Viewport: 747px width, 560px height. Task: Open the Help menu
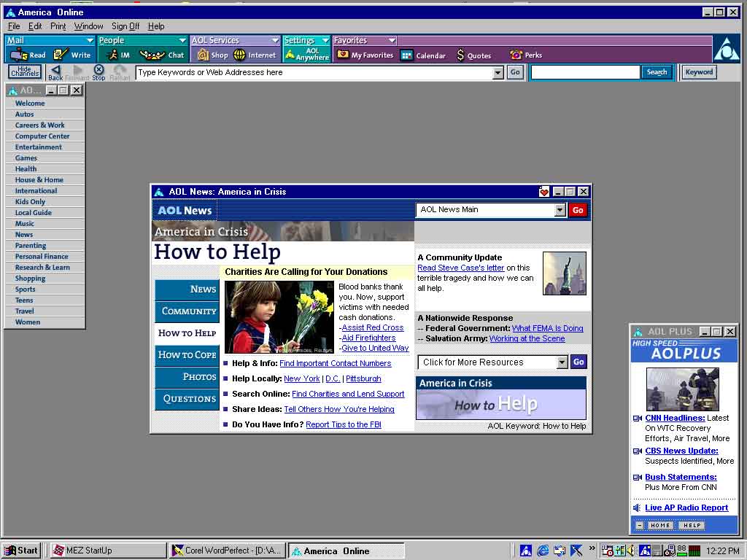click(x=156, y=26)
